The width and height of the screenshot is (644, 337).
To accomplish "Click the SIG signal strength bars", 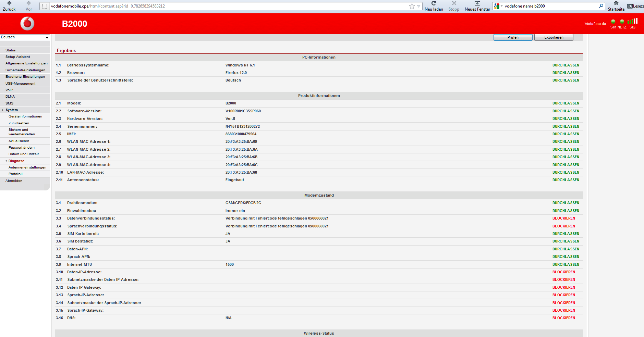I will [x=632, y=21].
